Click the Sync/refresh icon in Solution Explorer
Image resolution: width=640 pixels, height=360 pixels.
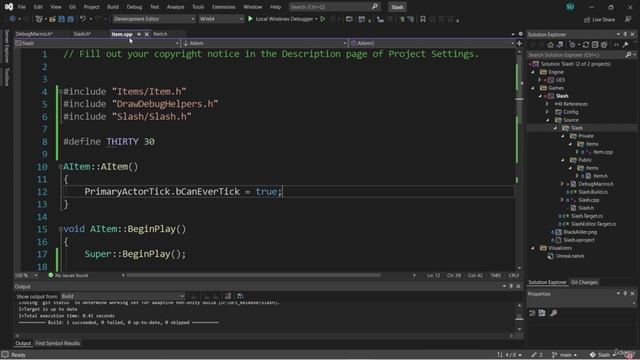pos(586,45)
